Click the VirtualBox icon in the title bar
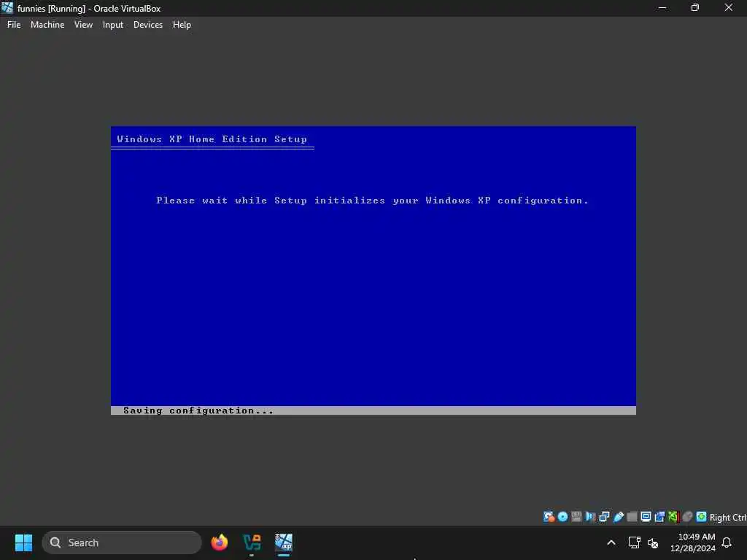This screenshot has width=747, height=560. pos(7,7)
